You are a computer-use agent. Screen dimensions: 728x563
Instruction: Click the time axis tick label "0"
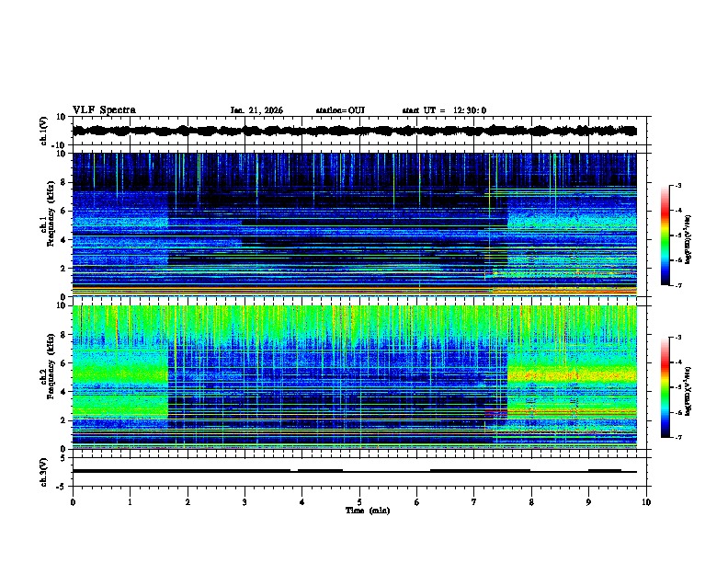[73, 502]
